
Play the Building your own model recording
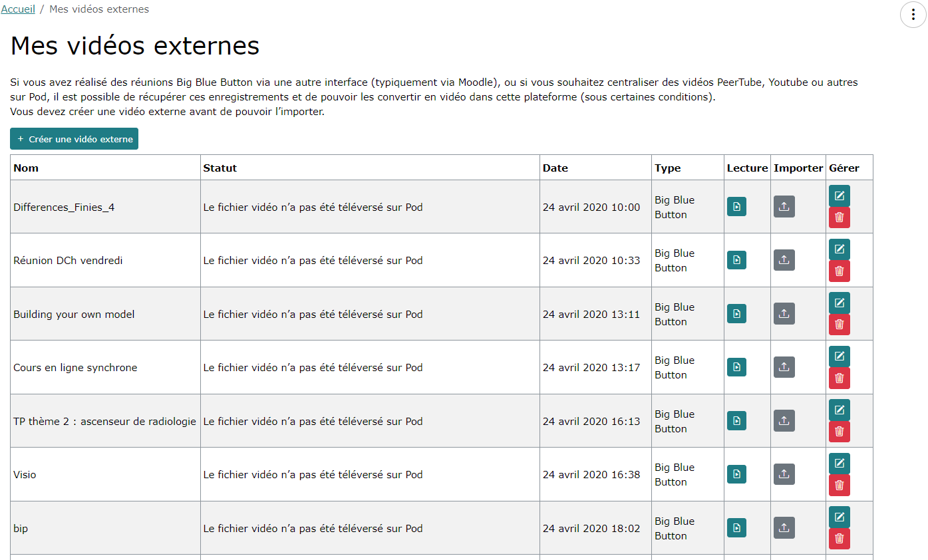(x=736, y=314)
